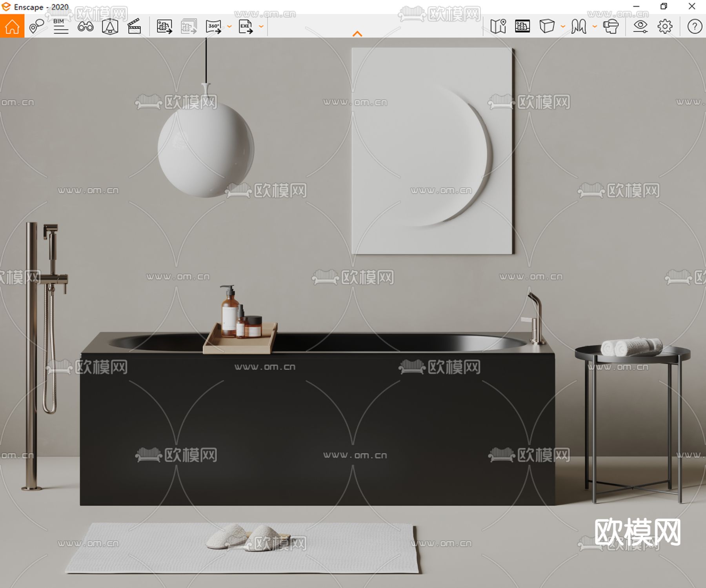The height and width of the screenshot is (588, 706).
Task: Expand the cube view dropdown arrow
Action: (563, 27)
